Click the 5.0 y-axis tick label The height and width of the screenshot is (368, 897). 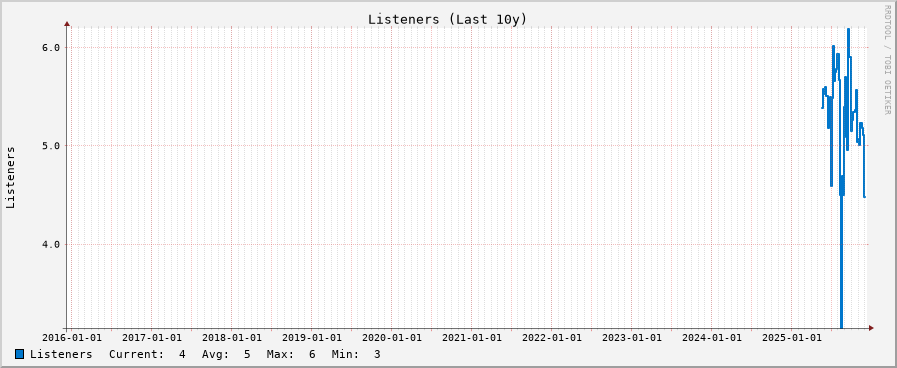(50, 145)
